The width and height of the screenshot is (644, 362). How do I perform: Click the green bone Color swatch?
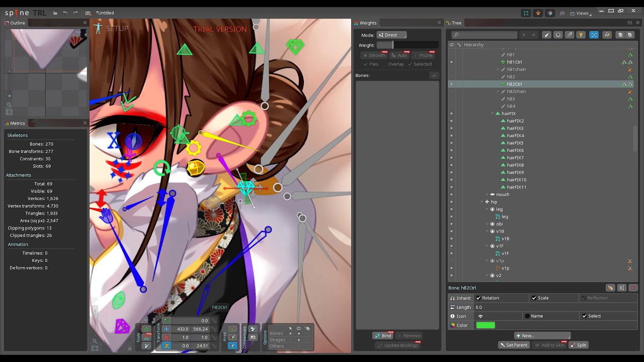coord(486,325)
